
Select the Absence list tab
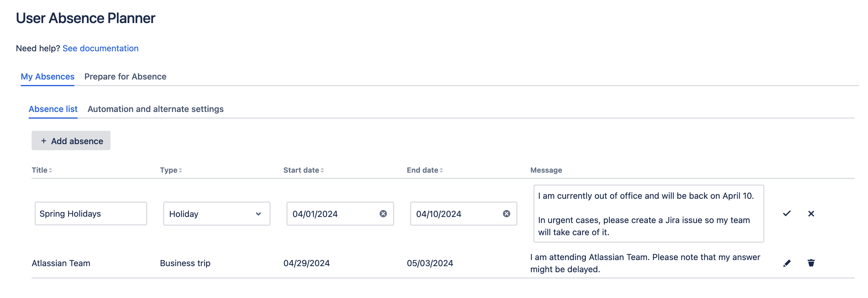[53, 109]
